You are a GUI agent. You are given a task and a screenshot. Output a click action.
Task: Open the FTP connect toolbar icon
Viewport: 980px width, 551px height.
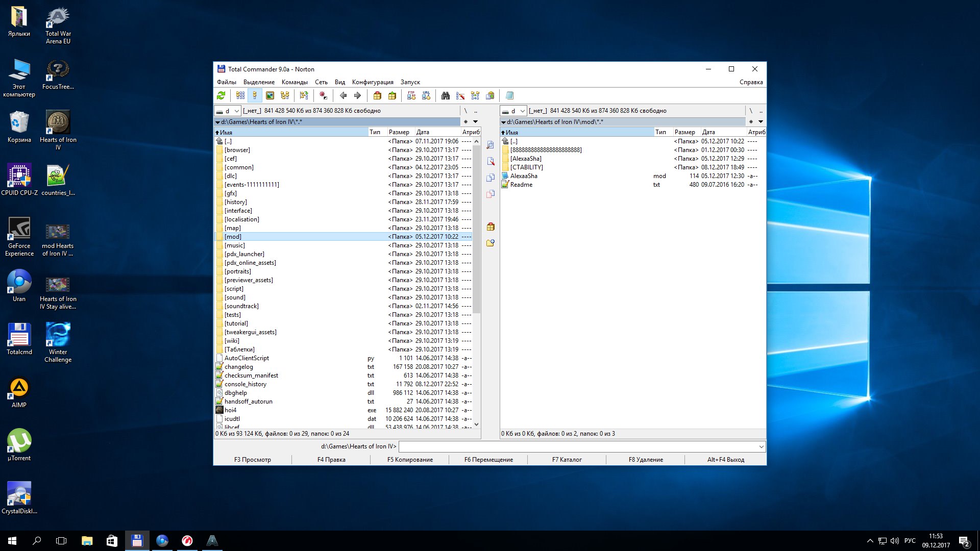coord(411,95)
